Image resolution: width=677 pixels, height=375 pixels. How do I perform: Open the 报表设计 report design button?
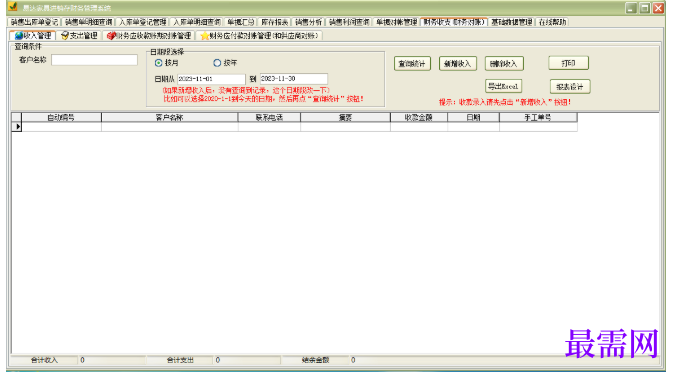(x=570, y=87)
